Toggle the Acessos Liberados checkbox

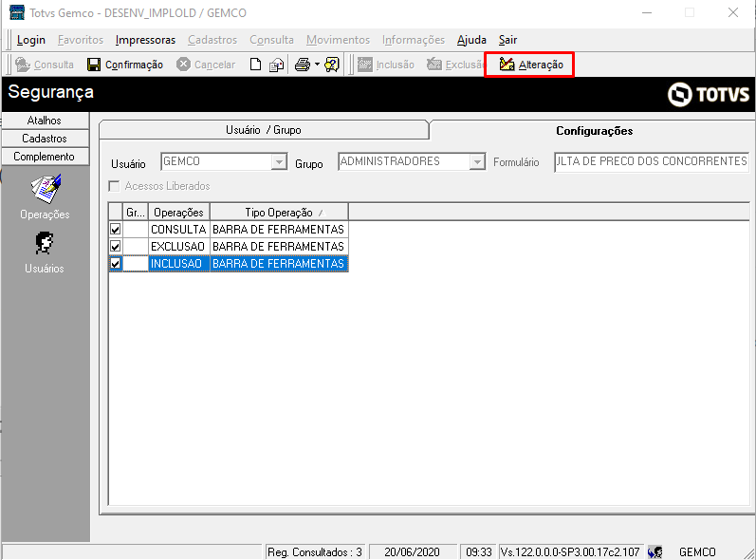click(x=114, y=186)
